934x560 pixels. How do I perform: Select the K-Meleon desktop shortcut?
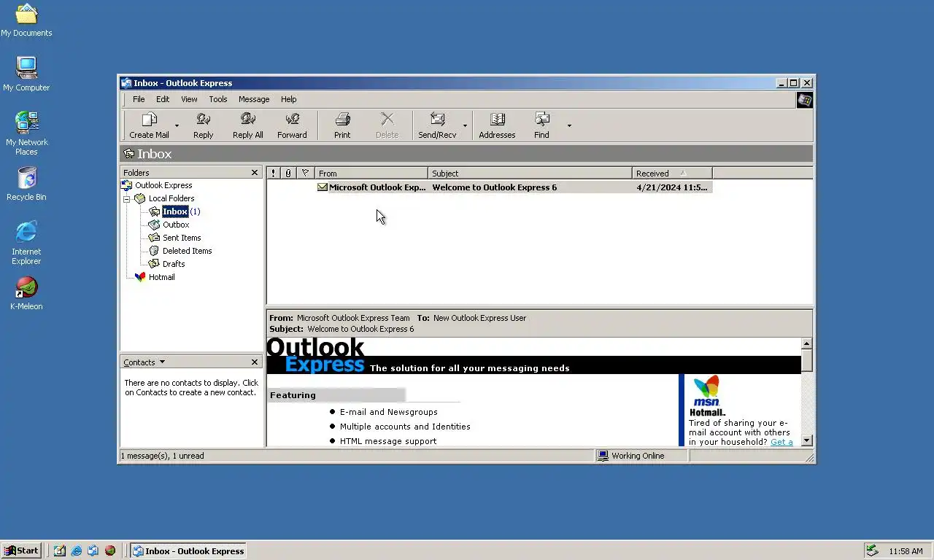[x=26, y=293]
